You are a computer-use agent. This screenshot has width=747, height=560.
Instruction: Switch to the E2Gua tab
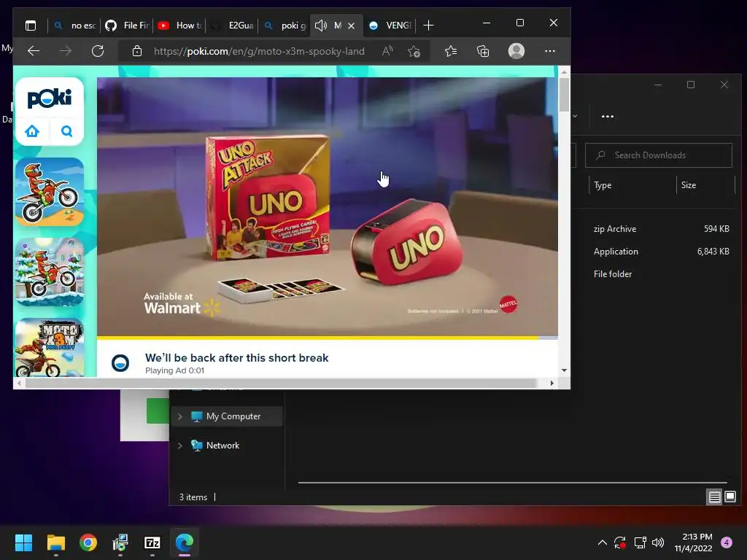231,26
